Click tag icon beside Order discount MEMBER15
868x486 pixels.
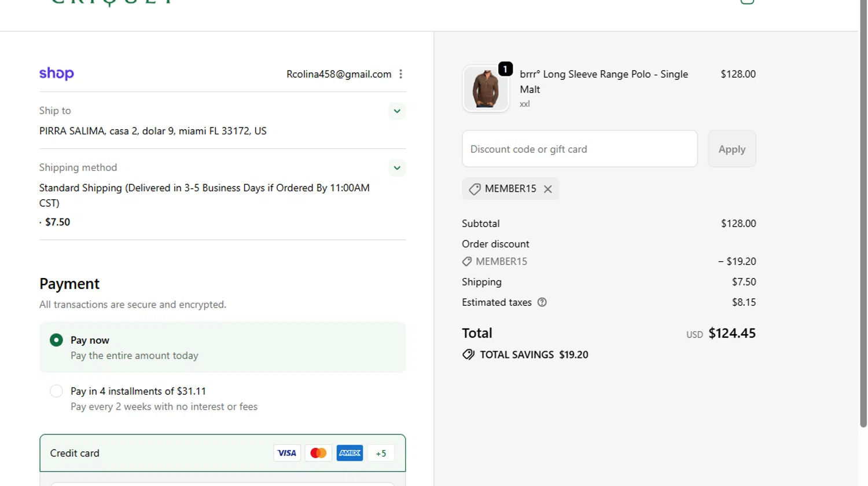[467, 261]
